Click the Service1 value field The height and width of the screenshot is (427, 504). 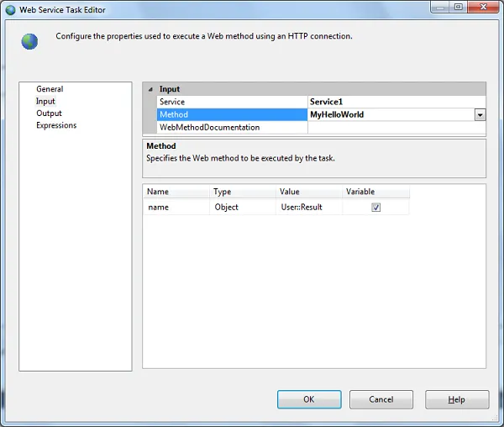click(x=396, y=102)
